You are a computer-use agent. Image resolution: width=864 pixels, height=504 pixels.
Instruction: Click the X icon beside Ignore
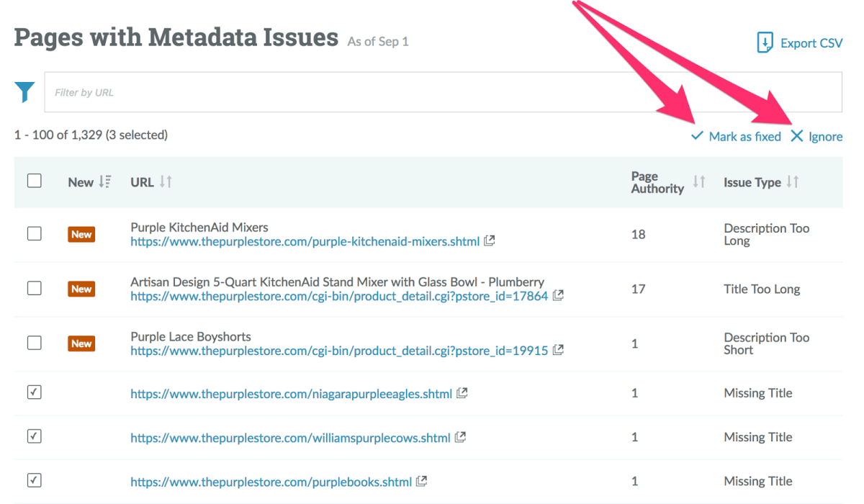coord(796,136)
